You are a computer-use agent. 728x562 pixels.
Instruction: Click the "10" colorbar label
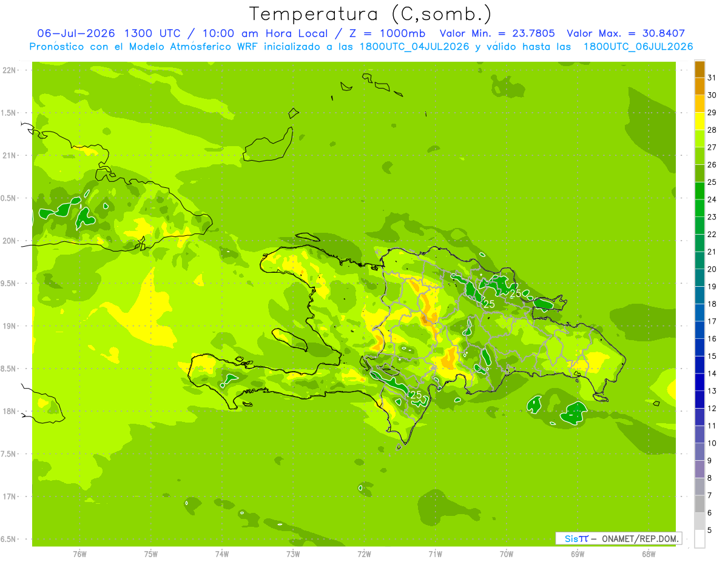tap(712, 443)
